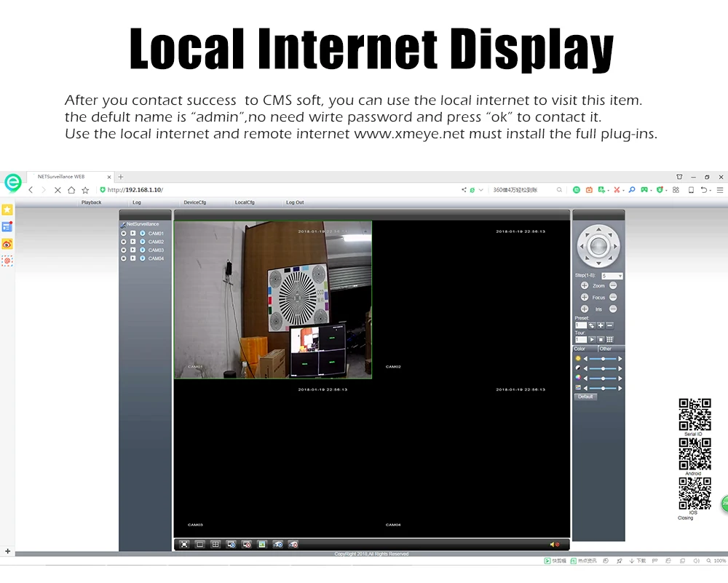728x583 pixels.
Task: Pan the PTZ camera right with arrow
Action: [616, 247]
